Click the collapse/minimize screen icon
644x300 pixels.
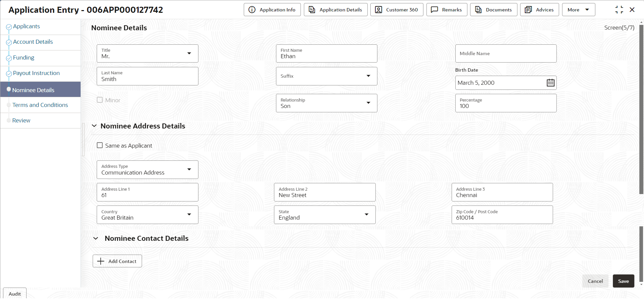[619, 10]
